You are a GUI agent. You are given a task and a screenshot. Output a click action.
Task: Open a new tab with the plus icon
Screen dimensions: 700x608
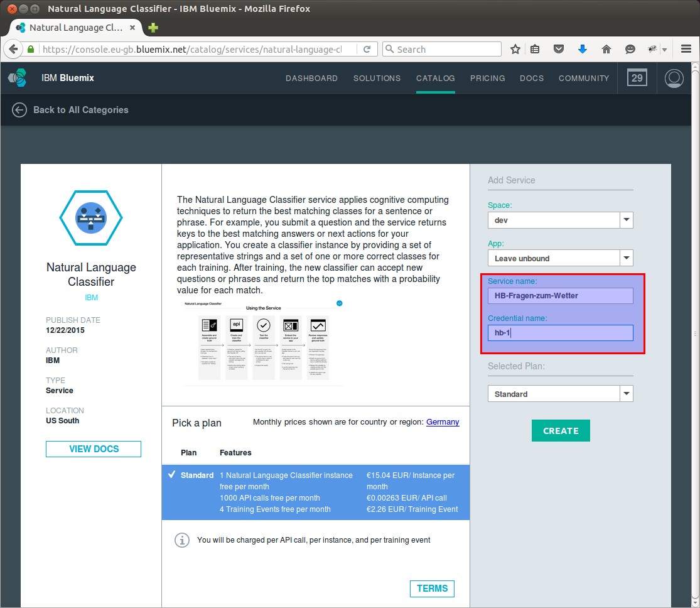click(x=153, y=28)
